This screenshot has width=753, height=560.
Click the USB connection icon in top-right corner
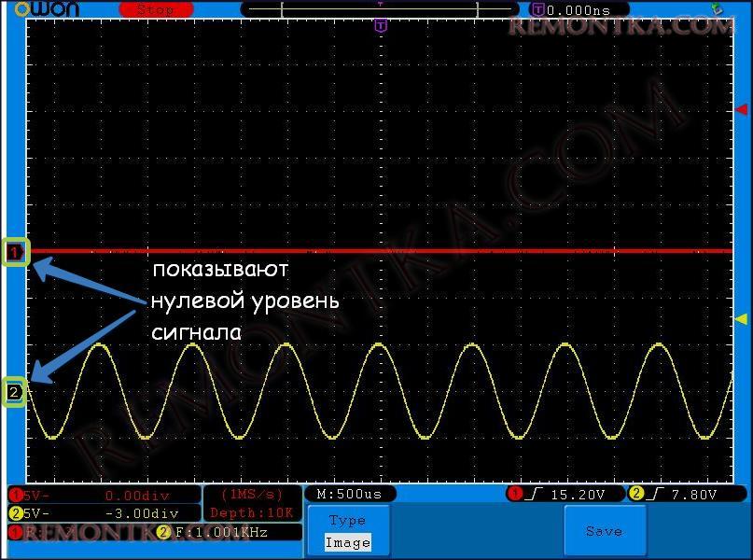tap(716, 8)
